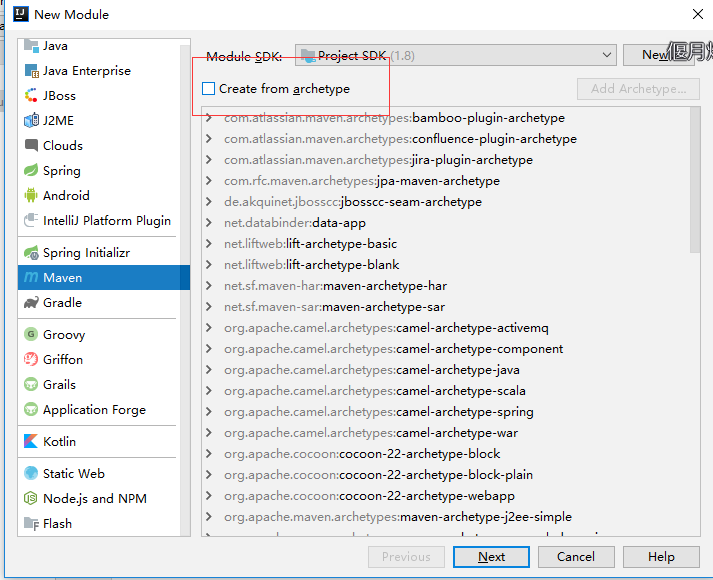Select camel-archetype-activemq row
The height and width of the screenshot is (580, 713).
tap(446, 328)
